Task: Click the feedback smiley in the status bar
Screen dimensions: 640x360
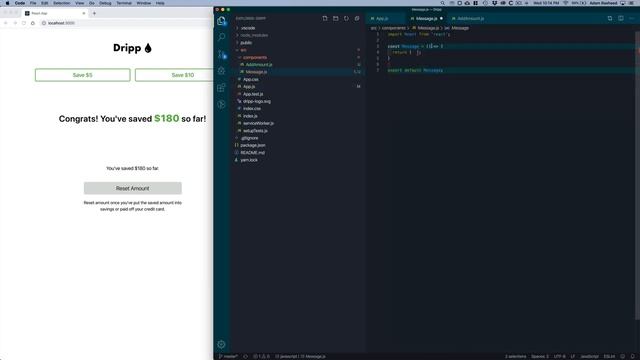Action: [x=623, y=356]
